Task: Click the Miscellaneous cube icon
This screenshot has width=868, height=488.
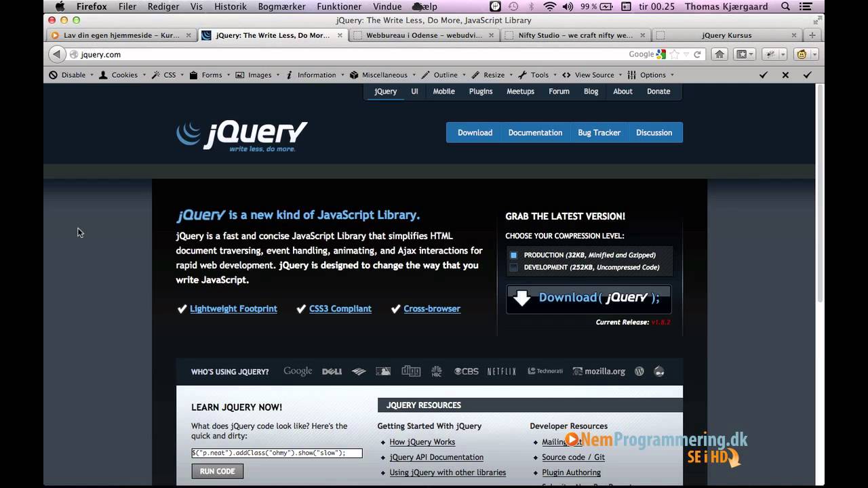Action: click(354, 75)
